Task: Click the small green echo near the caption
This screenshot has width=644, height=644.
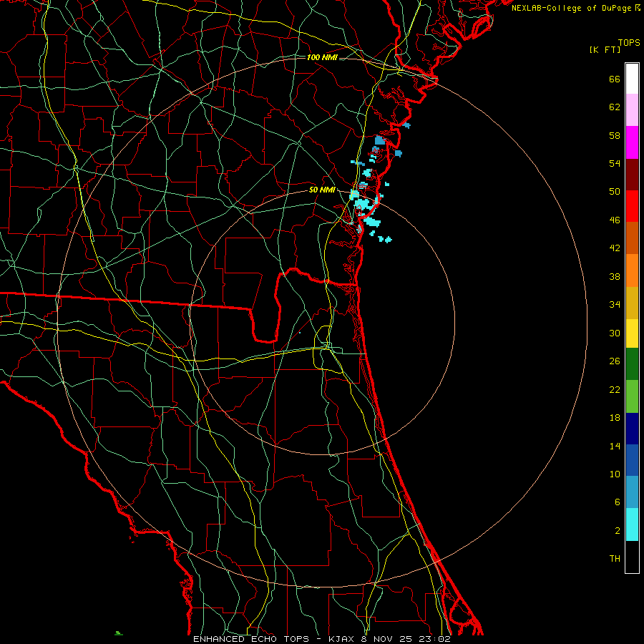Action: click(118, 633)
